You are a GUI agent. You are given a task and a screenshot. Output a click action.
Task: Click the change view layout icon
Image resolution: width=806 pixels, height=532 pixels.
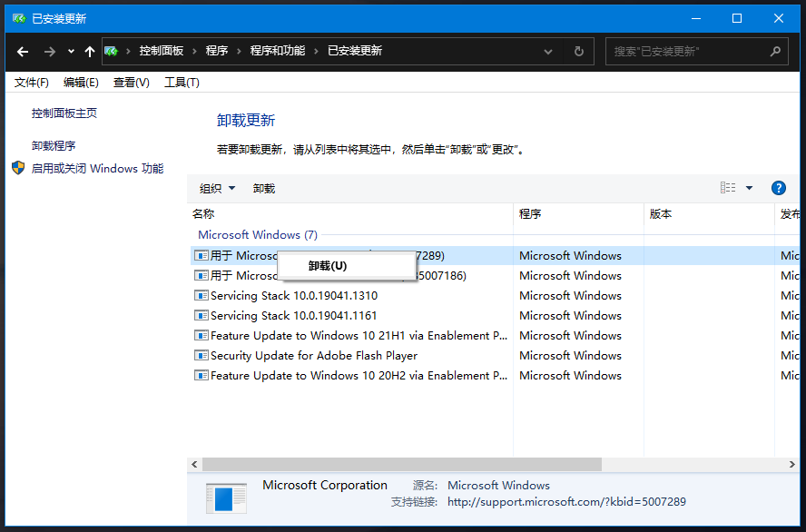pyautogui.click(x=728, y=188)
